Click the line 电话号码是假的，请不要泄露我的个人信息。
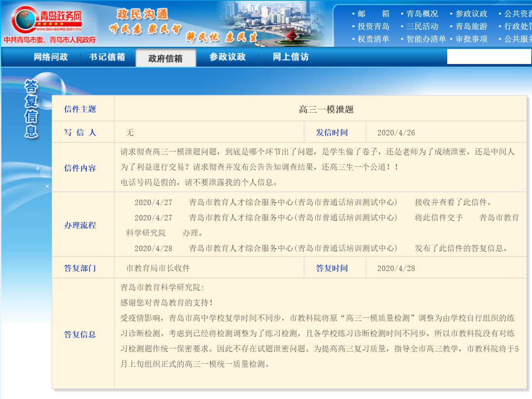Screen dimensions: 532x399 199,182
